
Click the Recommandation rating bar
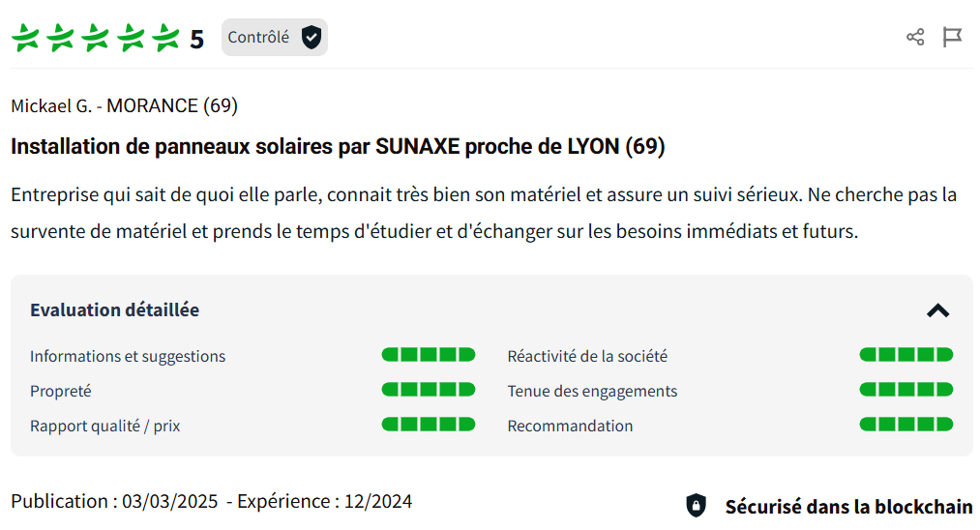click(906, 425)
